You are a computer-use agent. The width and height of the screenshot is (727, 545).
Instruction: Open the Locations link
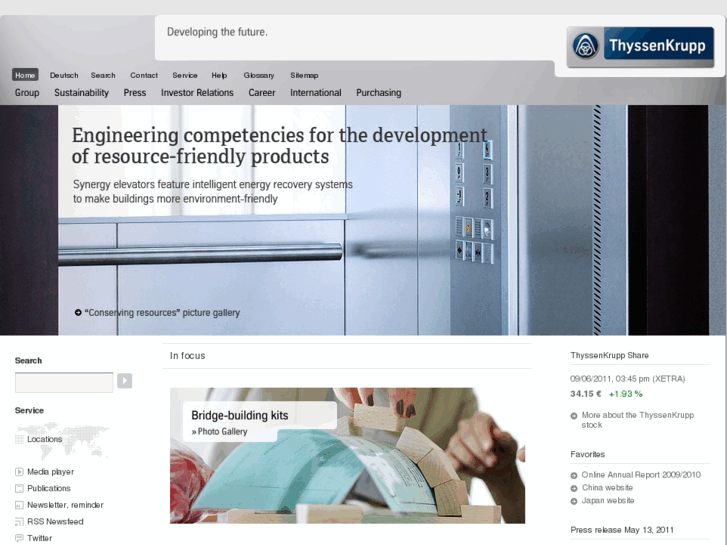coord(45,439)
